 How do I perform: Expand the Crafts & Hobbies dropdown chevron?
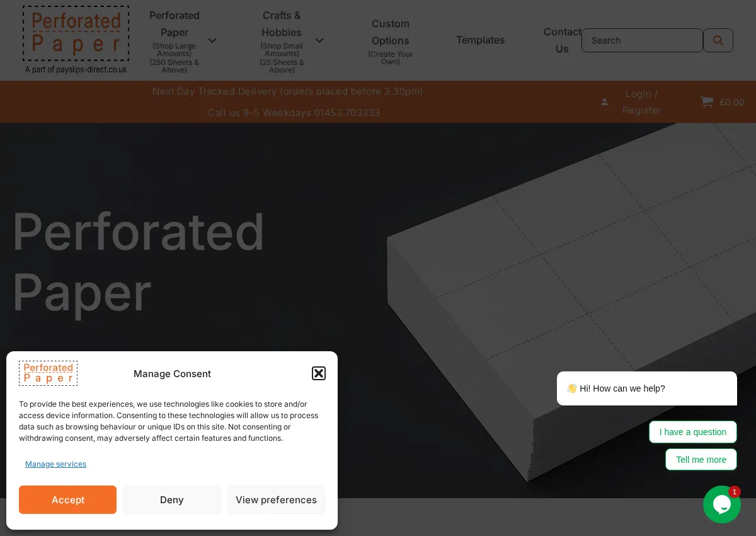click(x=319, y=40)
